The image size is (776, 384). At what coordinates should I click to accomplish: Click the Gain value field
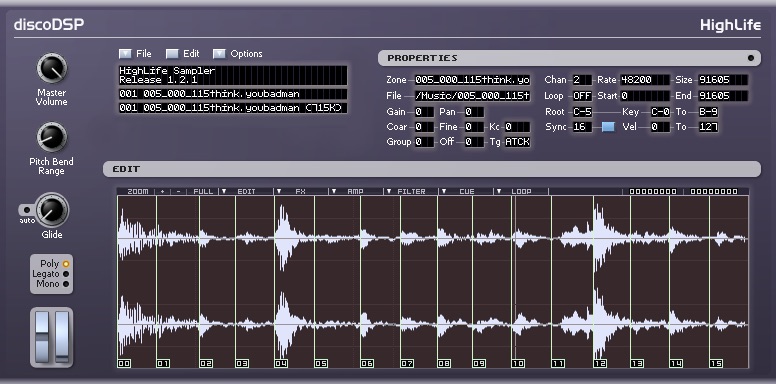coord(424,112)
